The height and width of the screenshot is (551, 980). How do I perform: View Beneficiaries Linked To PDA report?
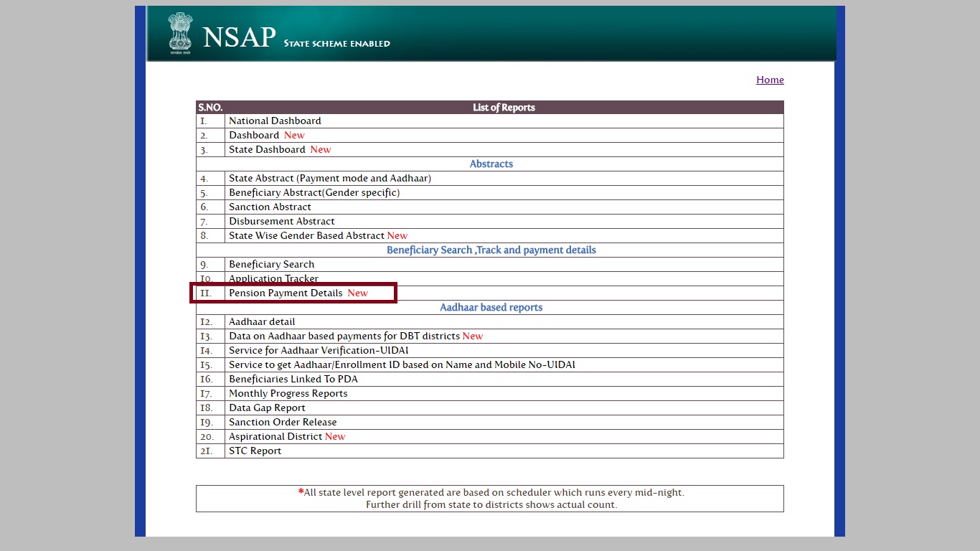(x=293, y=380)
